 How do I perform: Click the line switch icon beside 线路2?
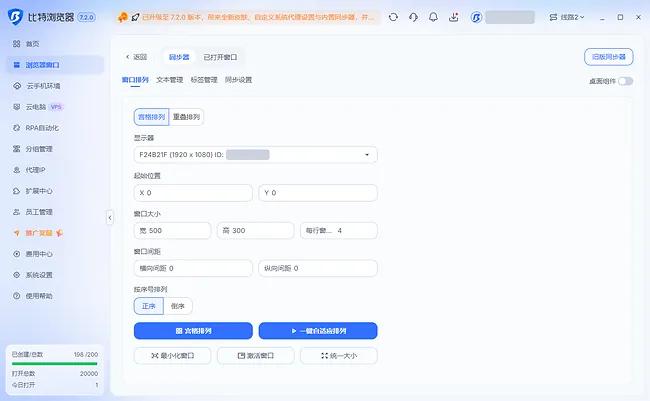tap(553, 17)
